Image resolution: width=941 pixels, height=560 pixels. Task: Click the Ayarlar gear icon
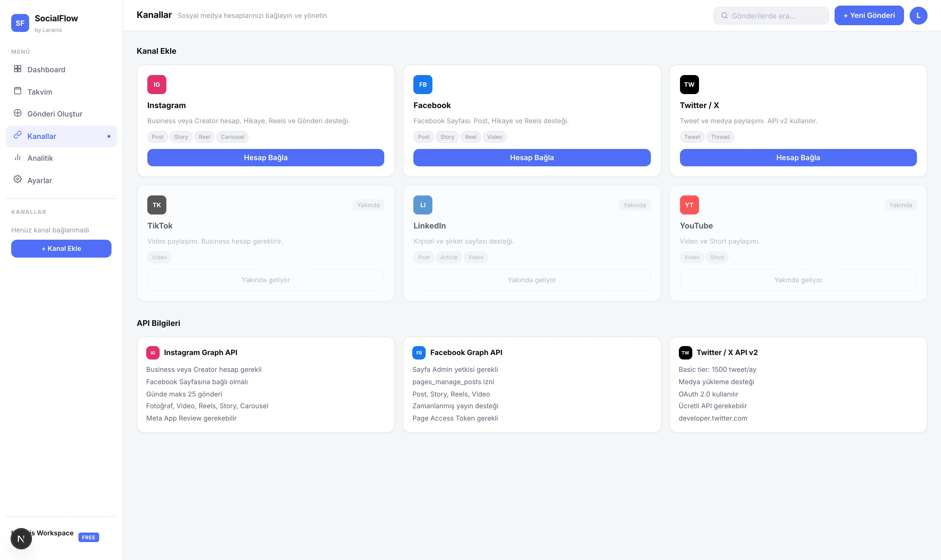(x=18, y=179)
